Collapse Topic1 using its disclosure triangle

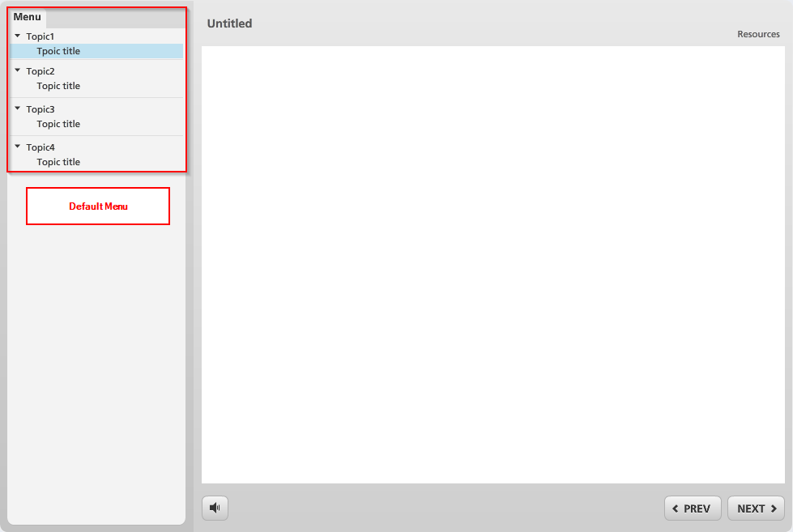tap(17, 36)
